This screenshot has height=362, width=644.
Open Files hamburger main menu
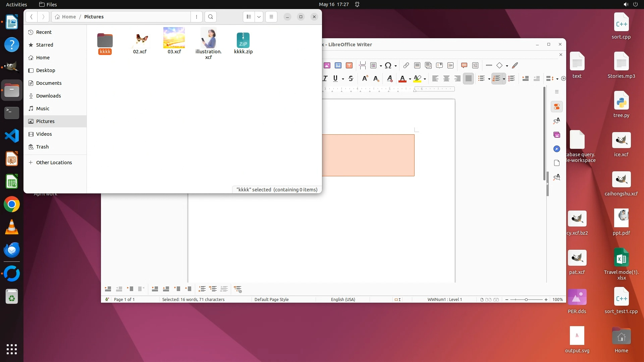click(271, 17)
